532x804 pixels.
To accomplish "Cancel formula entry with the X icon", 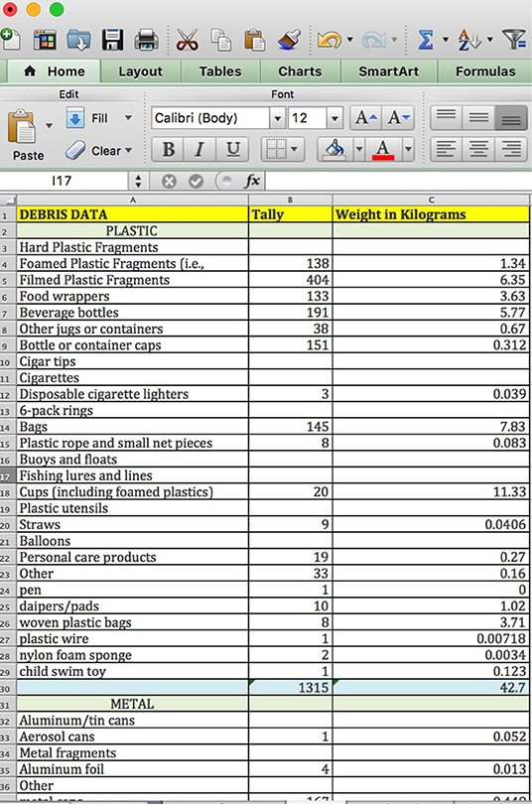I will [169, 181].
